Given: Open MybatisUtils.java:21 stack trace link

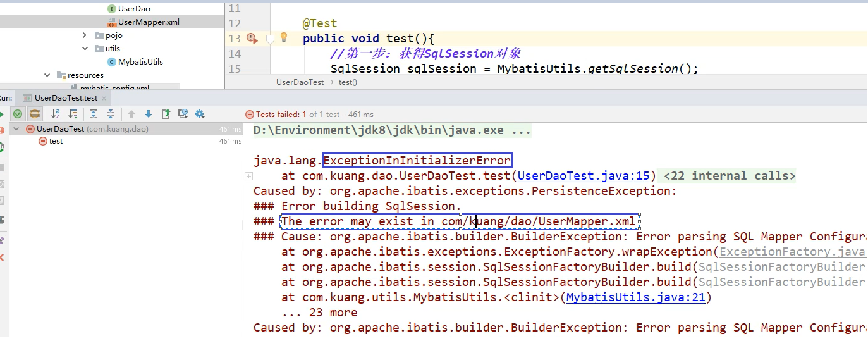Looking at the screenshot, I should pyautogui.click(x=635, y=297).
